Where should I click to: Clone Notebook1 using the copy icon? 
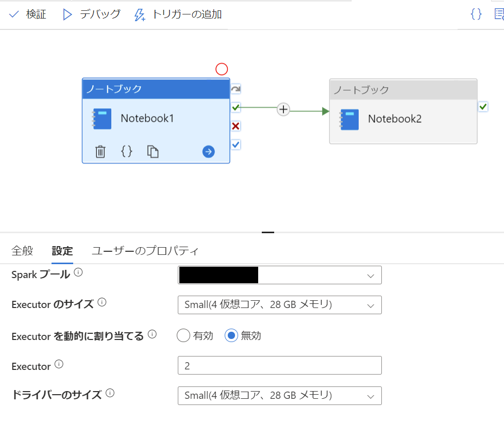pos(153,151)
